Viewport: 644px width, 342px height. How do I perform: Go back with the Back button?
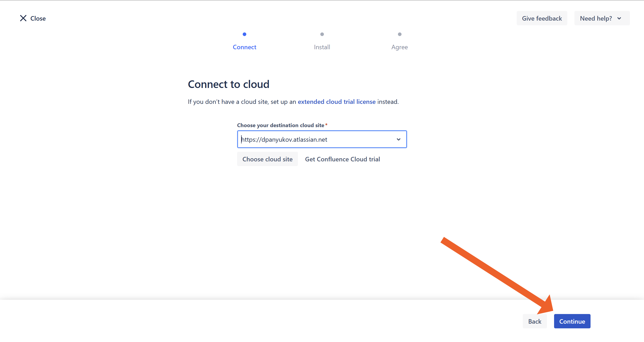click(534, 321)
